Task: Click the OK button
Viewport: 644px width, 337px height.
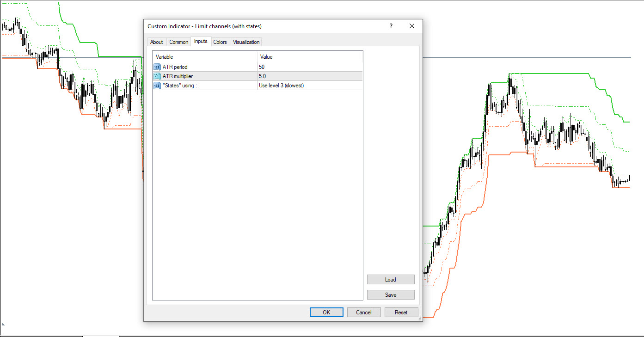Action: tap(326, 312)
